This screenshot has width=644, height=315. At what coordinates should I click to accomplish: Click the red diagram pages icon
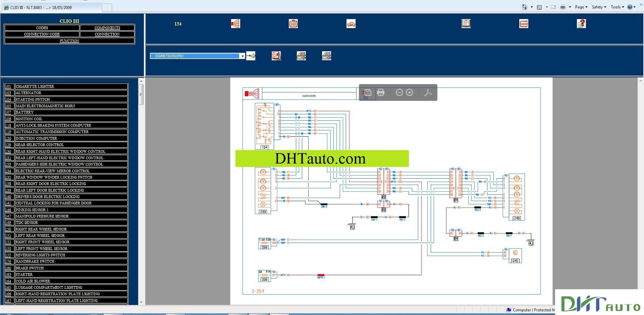276,56
